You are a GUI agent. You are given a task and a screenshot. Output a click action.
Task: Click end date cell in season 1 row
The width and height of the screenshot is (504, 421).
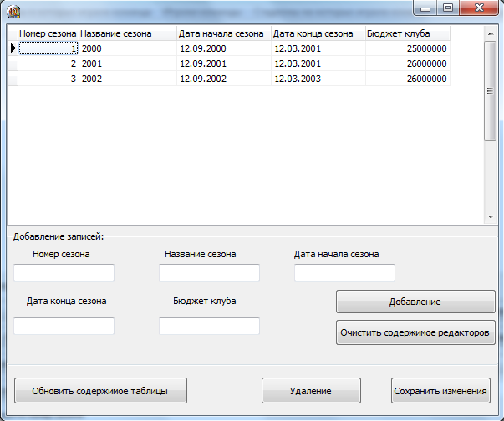click(318, 48)
